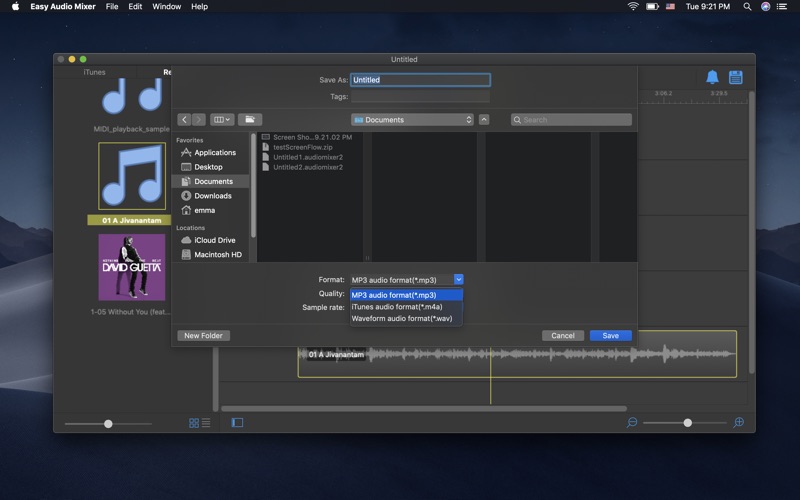The width and height of the screenshot is (800, 500).
Task: Select the David Guetta album thumbnail
Action: coord(132,267)
